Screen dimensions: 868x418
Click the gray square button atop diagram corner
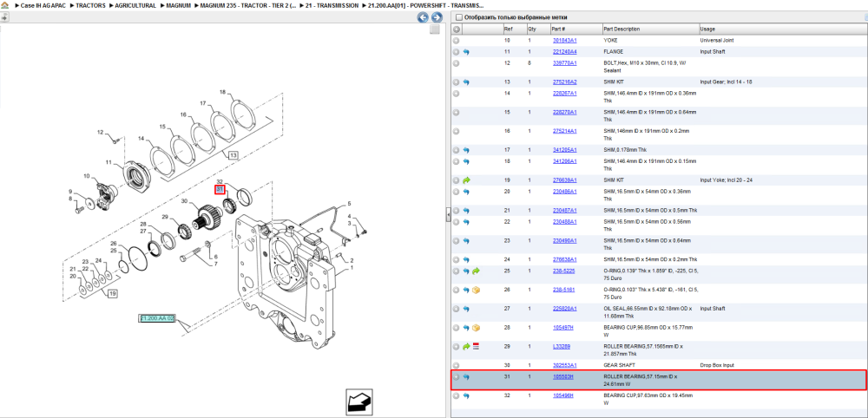[x=435, y=29]
